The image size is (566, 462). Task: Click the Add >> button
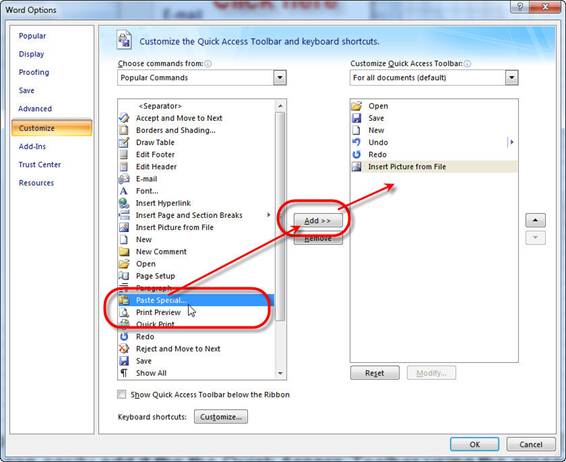click(x=318, y=221)
